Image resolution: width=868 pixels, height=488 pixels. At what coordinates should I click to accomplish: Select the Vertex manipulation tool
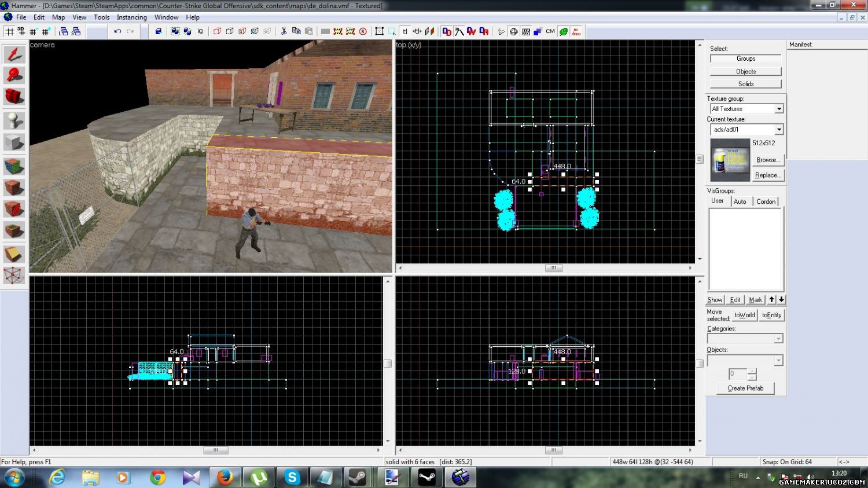pyautogui.click(x=14, y=276)
